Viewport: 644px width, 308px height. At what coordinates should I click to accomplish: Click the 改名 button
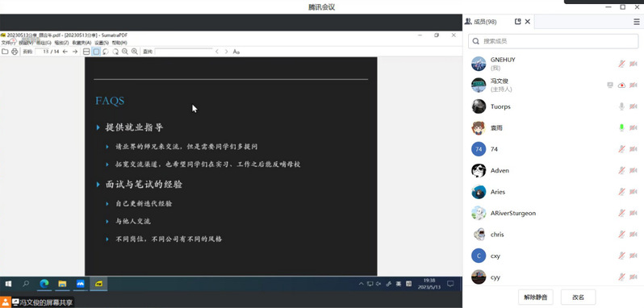pos(579,297)
